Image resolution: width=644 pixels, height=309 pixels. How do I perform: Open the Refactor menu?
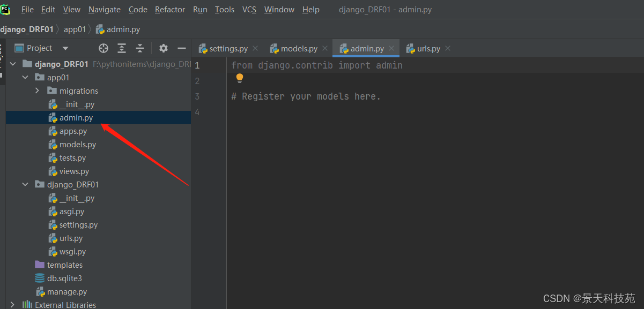[170, 9]
